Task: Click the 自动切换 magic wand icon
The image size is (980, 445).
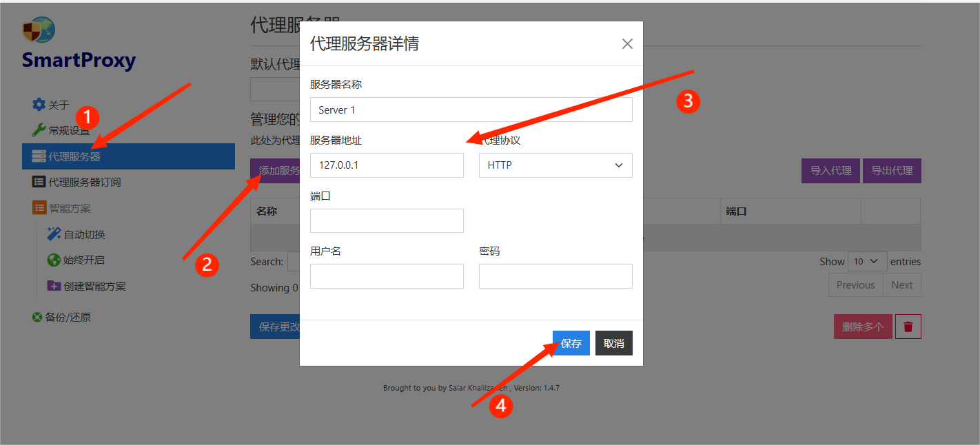Action: point(54,234)
